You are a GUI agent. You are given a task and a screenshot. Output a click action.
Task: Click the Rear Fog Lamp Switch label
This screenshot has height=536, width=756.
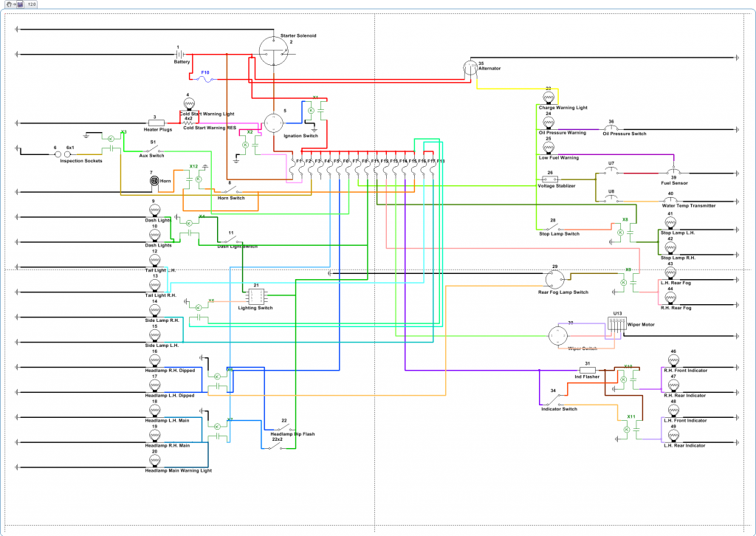pos(563,292)
